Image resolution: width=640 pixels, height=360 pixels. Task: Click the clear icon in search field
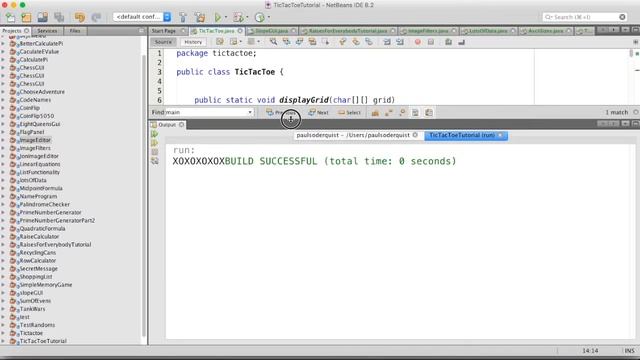tap(622, 17)
